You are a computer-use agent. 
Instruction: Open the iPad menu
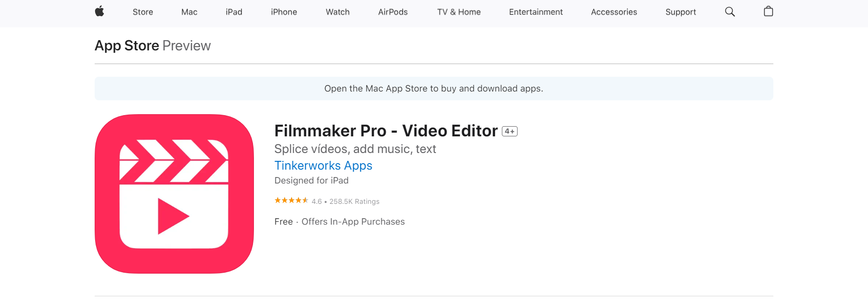234,12
